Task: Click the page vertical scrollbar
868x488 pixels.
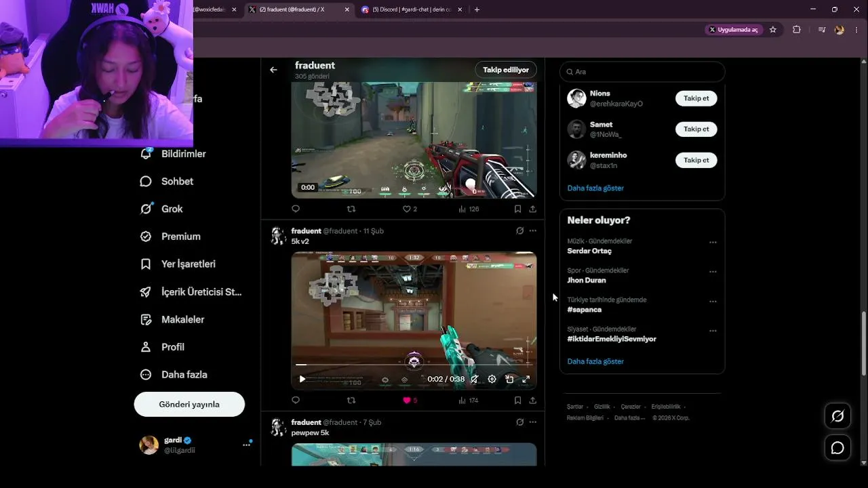Action: 863,344
